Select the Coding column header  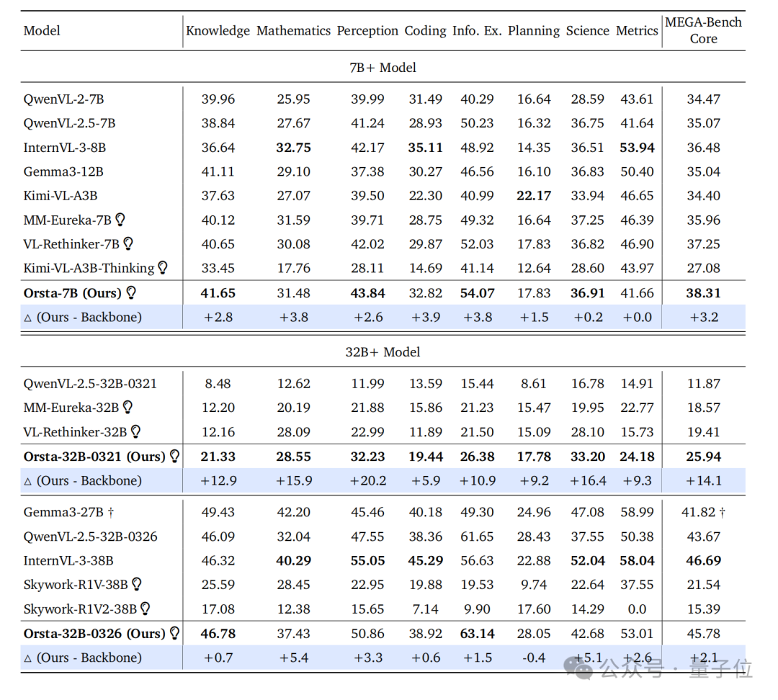click(425, 31)
